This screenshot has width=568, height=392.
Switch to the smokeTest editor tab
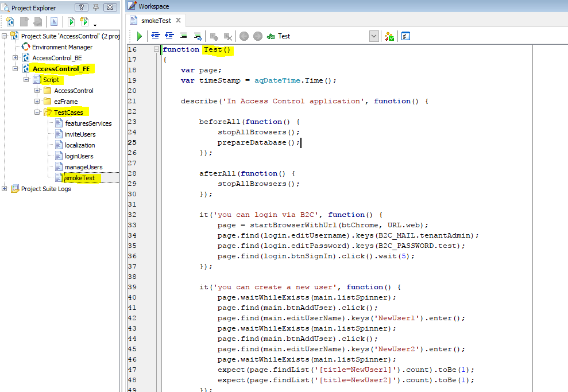tap(156, 20)
